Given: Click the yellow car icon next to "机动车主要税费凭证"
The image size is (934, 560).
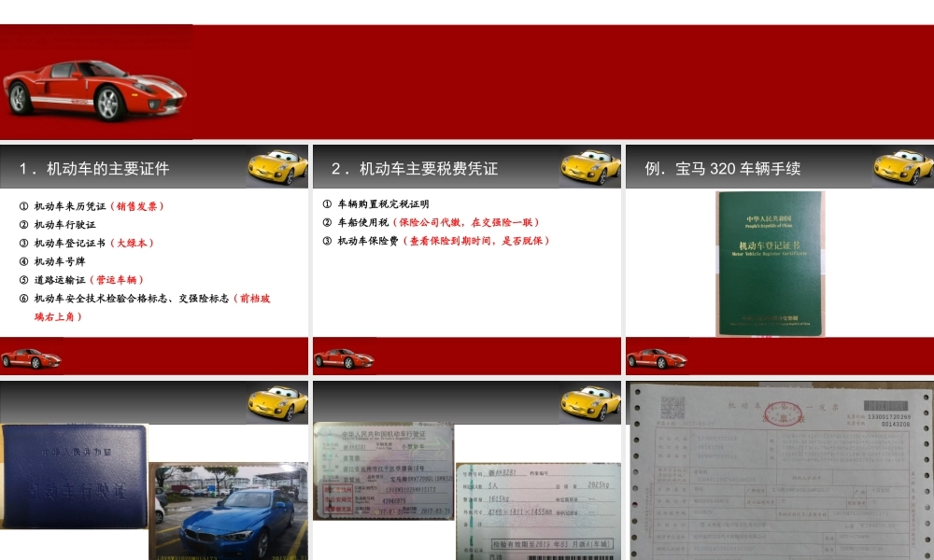Looking at the screenshot, I should tap(587, 164).
